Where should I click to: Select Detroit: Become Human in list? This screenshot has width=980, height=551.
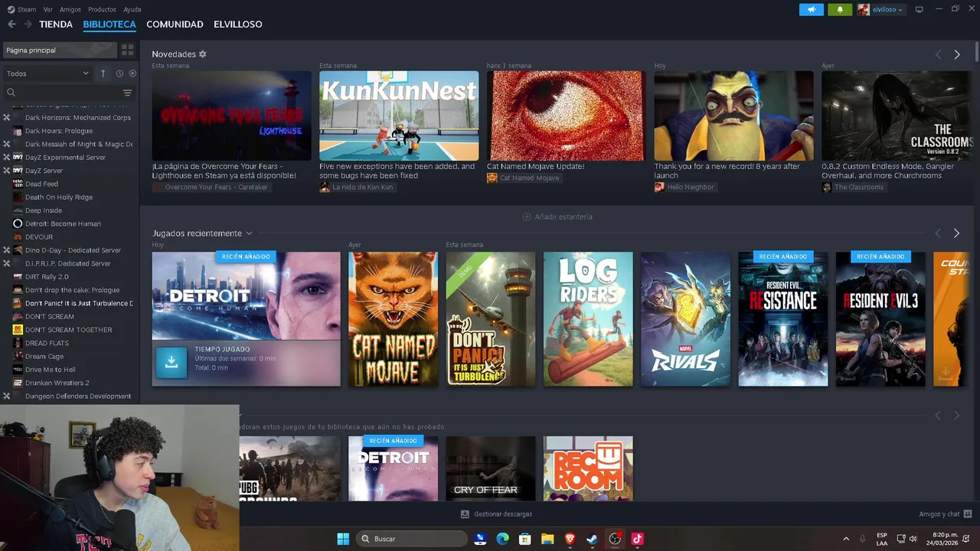click(63, 223)
